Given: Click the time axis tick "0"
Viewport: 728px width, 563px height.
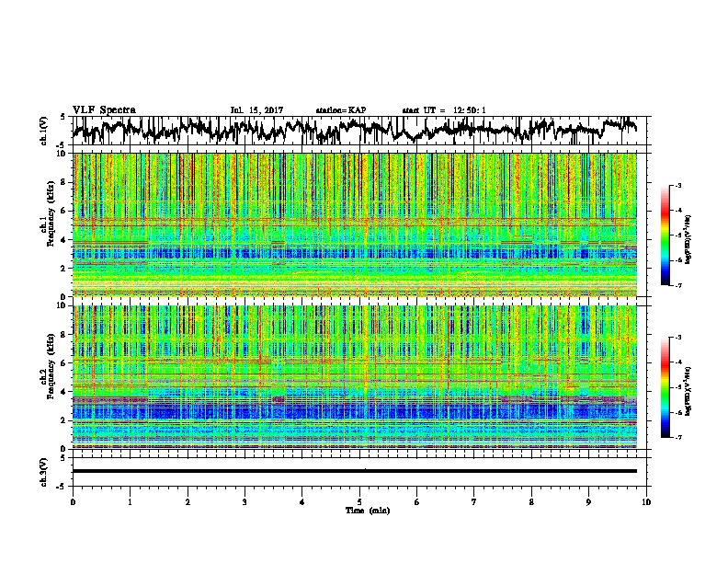Looking at the screenshot, I should point(73,502).
